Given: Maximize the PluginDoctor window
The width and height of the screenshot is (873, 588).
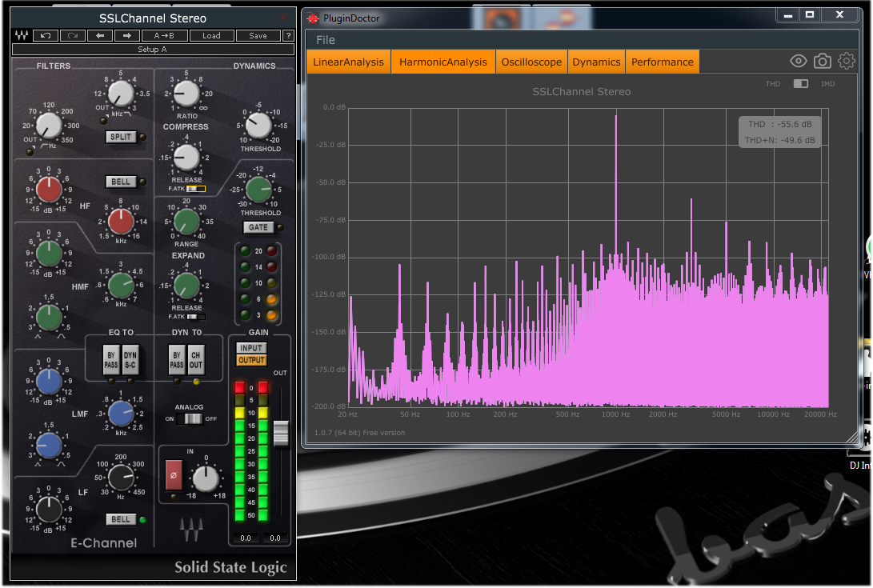Looking at the screenshot, I should pos(810,15).
